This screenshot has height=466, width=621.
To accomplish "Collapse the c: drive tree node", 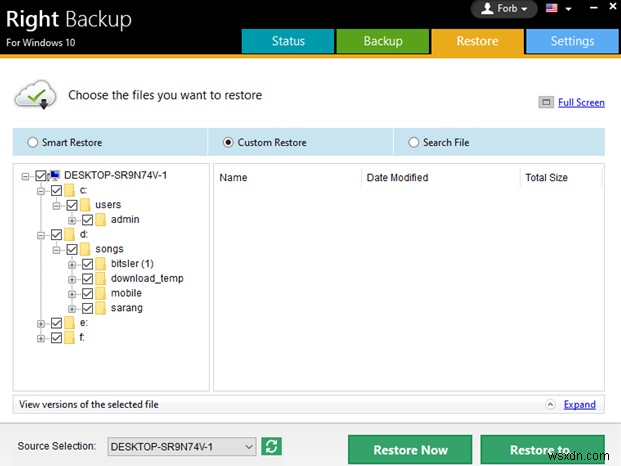I will point(41,191).
